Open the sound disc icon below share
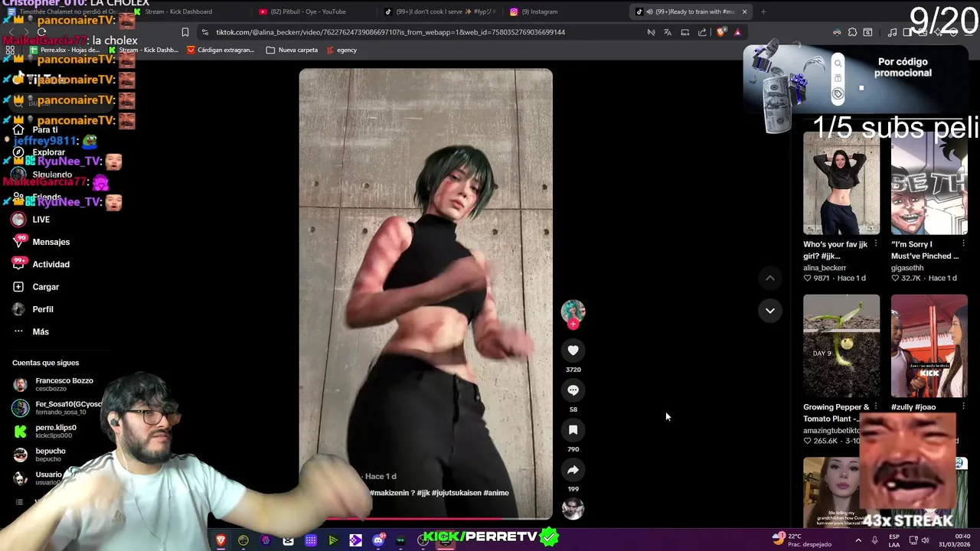 point(573,508)
